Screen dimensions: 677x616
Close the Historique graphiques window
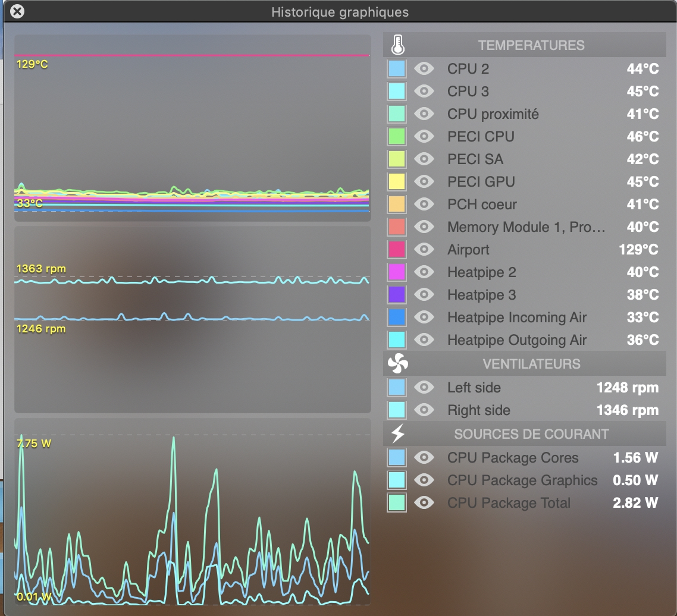[x=18, y=11]
